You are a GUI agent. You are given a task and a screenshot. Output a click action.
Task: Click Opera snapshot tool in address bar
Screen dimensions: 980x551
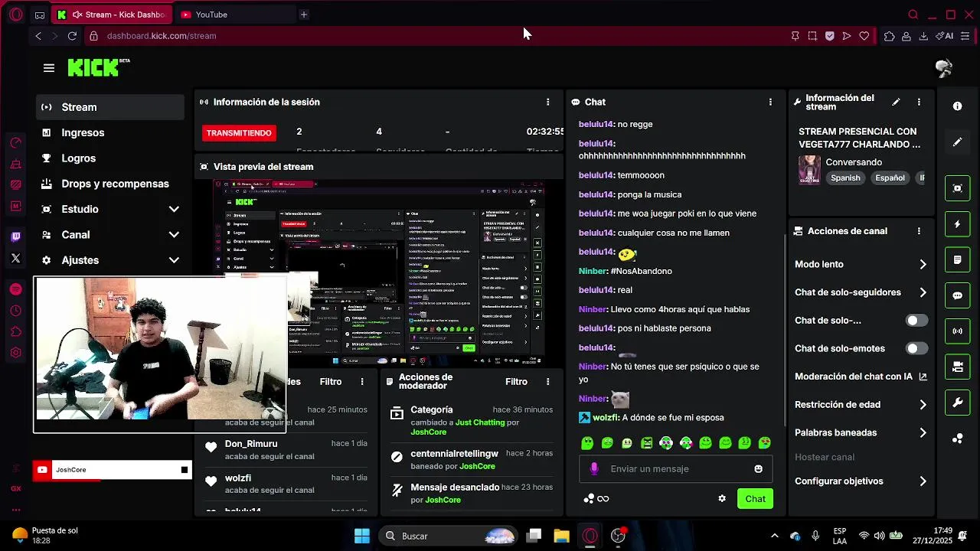coord(812,36)
